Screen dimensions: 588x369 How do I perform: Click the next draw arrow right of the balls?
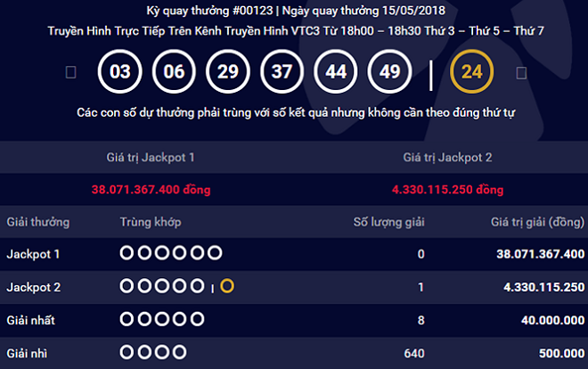pos(521,72)
